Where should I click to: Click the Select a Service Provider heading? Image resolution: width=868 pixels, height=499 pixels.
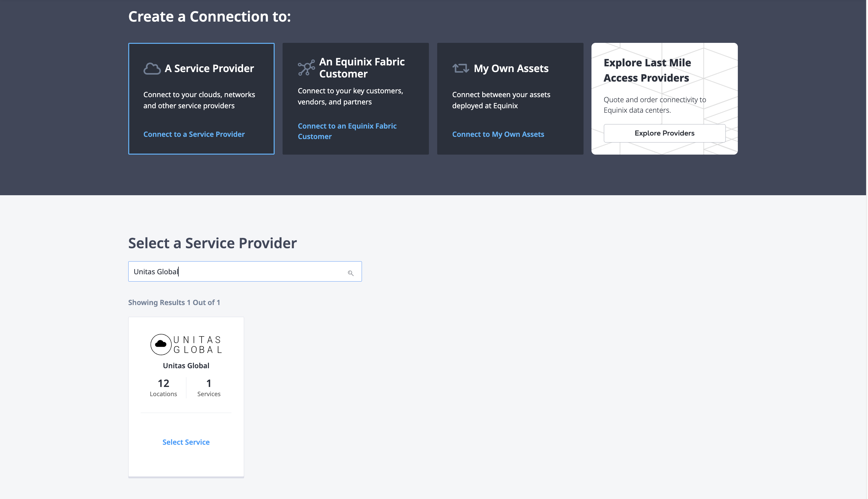click(x=212, y=243)
